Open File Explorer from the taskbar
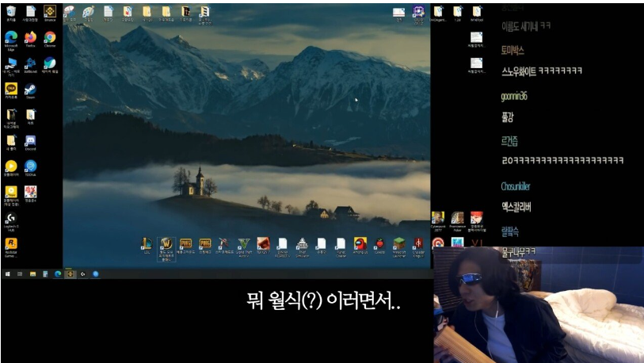The width and height of the screenshot is (644, 363). (32, 273)
